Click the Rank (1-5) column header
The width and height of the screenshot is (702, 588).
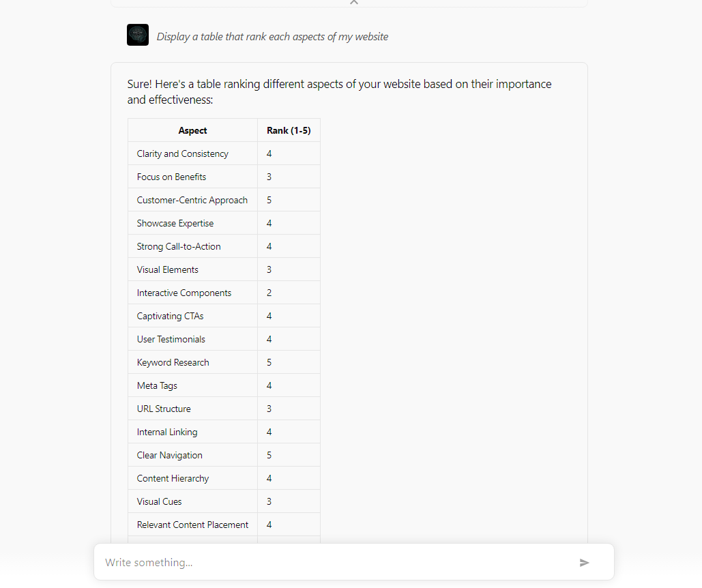289,130
